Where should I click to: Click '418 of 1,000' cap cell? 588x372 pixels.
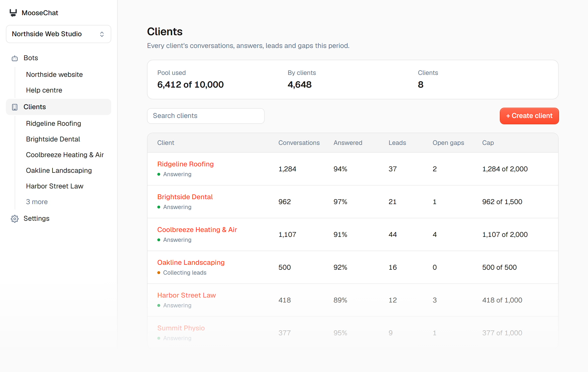[x=502, y=300]
